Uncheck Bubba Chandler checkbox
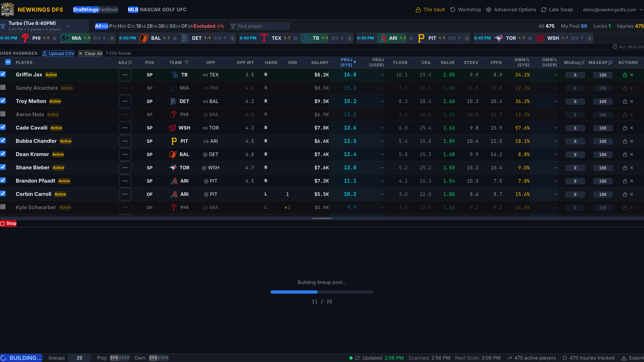 (x=3, y=140)
